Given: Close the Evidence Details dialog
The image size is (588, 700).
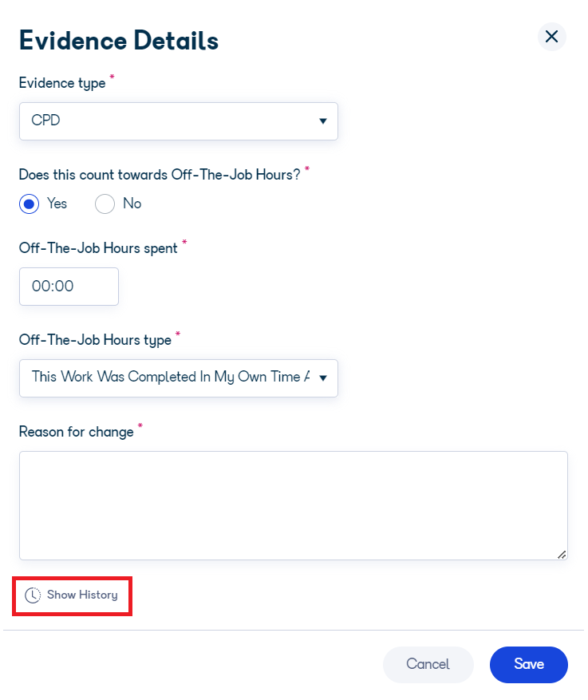Looking at the screenshot, I should click(552, 37).
